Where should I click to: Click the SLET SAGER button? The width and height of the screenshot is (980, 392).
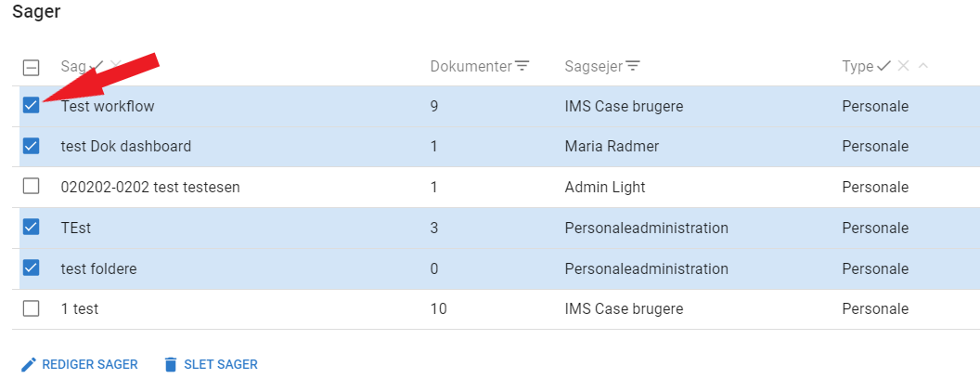click(220, 364)
